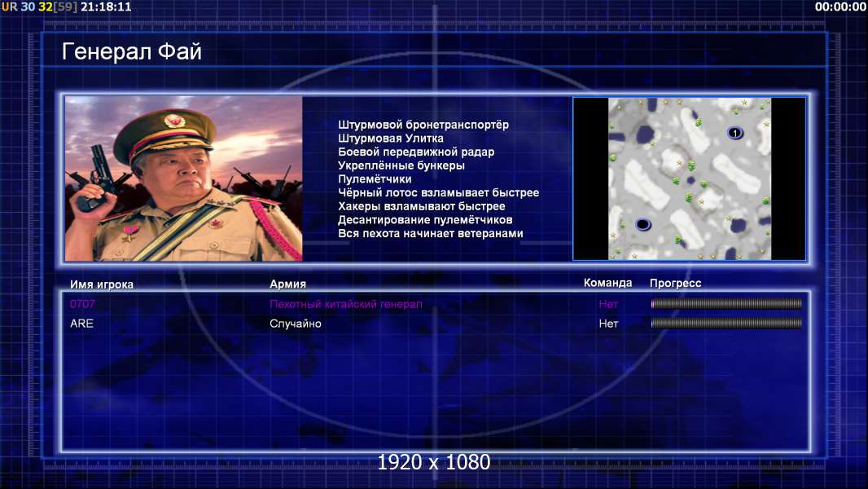Click the 21:18:11 clock overlay
The image size is (868, 489).
[107, 7]
